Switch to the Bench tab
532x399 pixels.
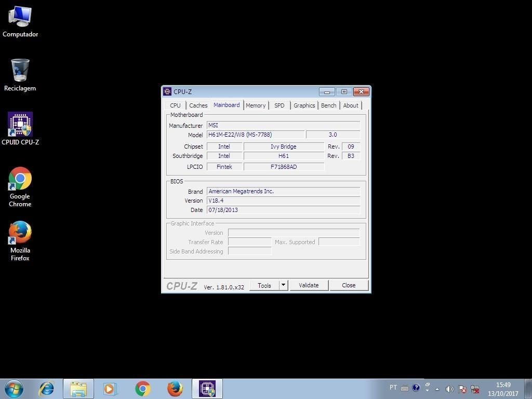pyautogui.click(x=328, y=105)
